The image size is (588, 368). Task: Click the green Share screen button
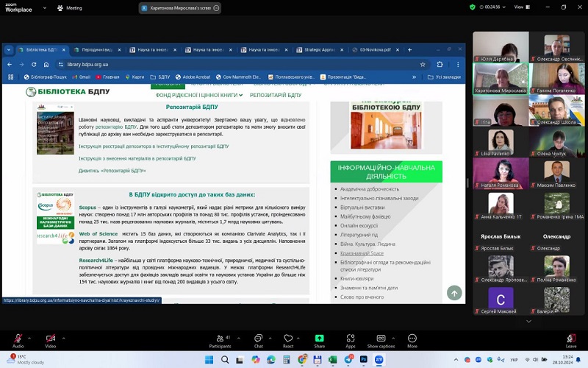[x=320, y=341]
